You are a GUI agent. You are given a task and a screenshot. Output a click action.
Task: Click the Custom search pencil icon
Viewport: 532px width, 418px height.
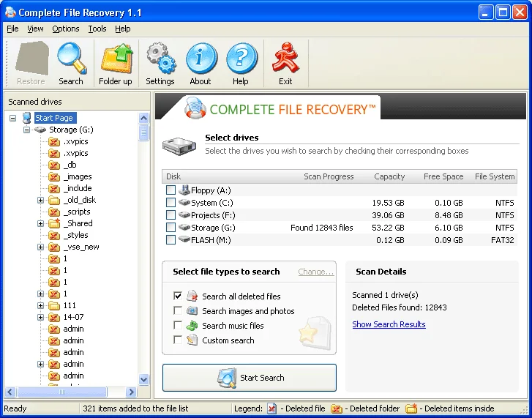click(x=192, y=340)
